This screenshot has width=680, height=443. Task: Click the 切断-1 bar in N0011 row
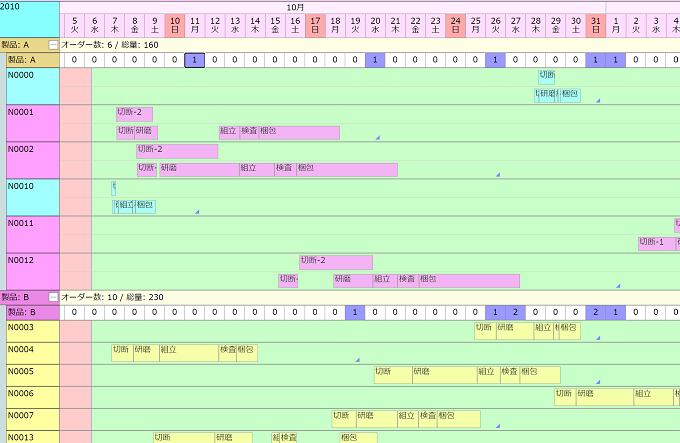click(x=656, y=243)
